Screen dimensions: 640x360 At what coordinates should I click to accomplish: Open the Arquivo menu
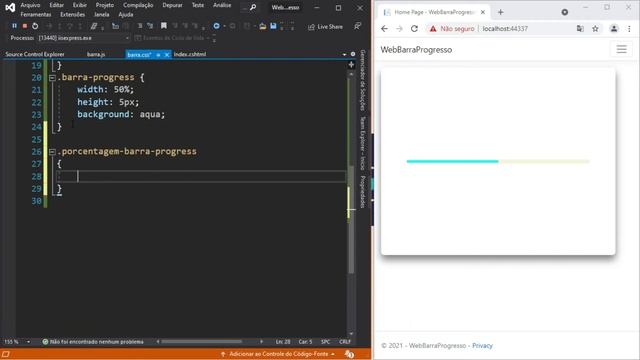30,5
